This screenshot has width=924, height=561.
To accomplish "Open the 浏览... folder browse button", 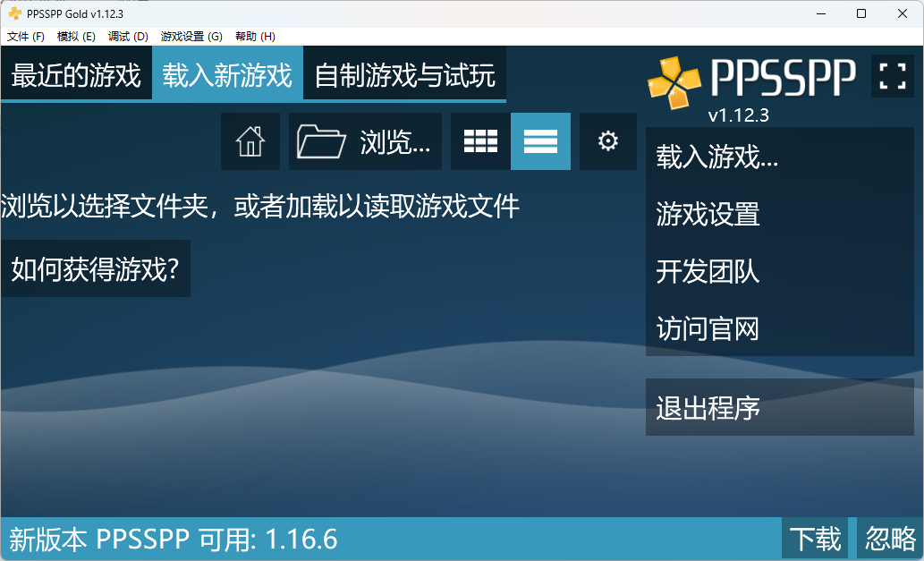I will (x=365, y=141).
